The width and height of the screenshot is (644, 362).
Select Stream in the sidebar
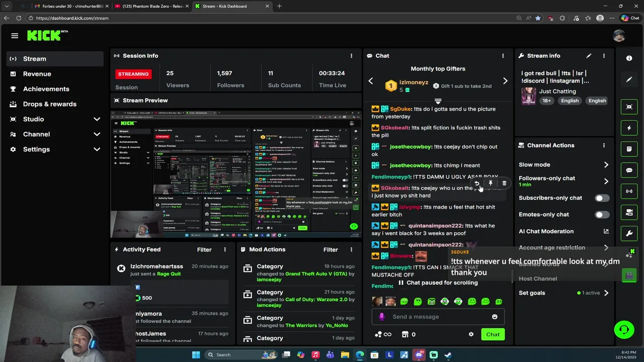point(55,59)
